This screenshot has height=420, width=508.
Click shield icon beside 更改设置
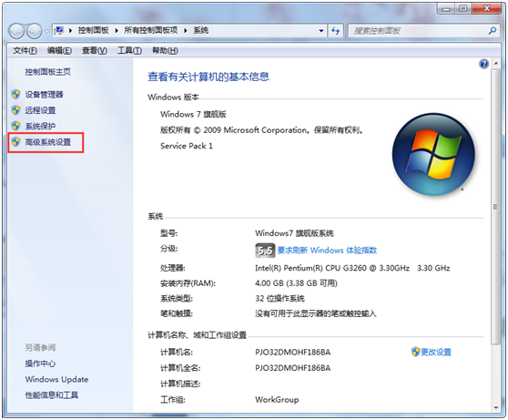tap(415, 352)
